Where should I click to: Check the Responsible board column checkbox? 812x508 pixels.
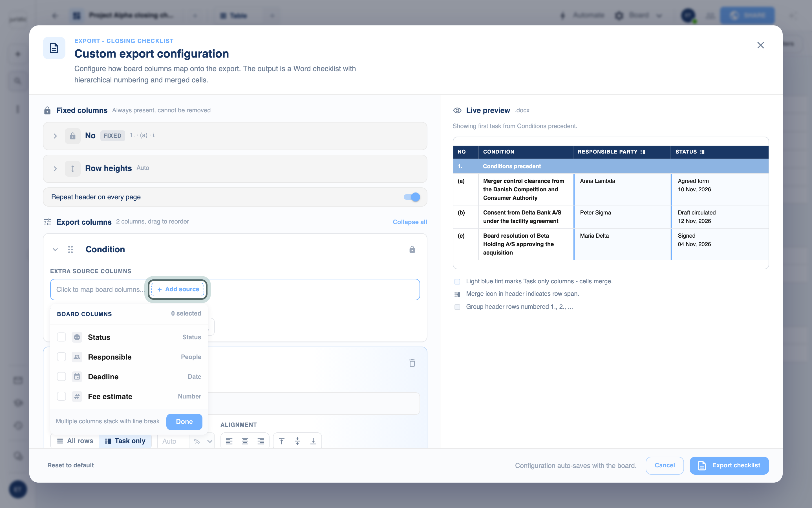coord(61,357)
